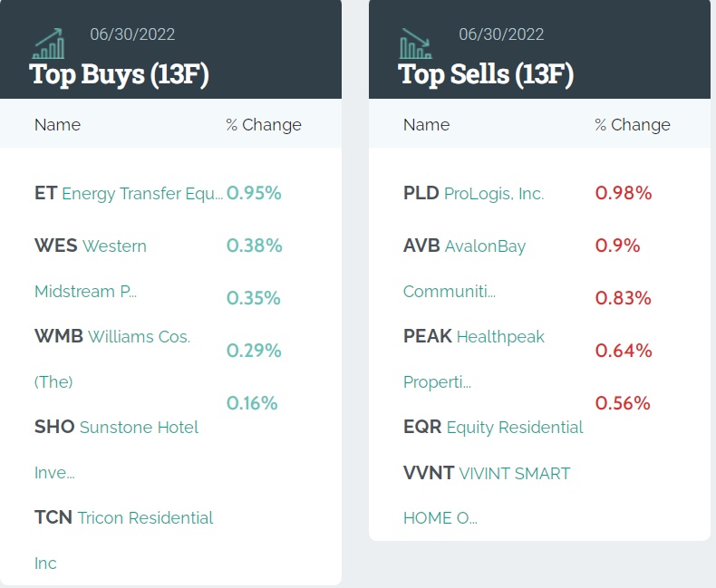The height and width of the screenshot is (588, 716).
Task: Open PEAK Healthpeak Properties link
Action: point(473,337)
